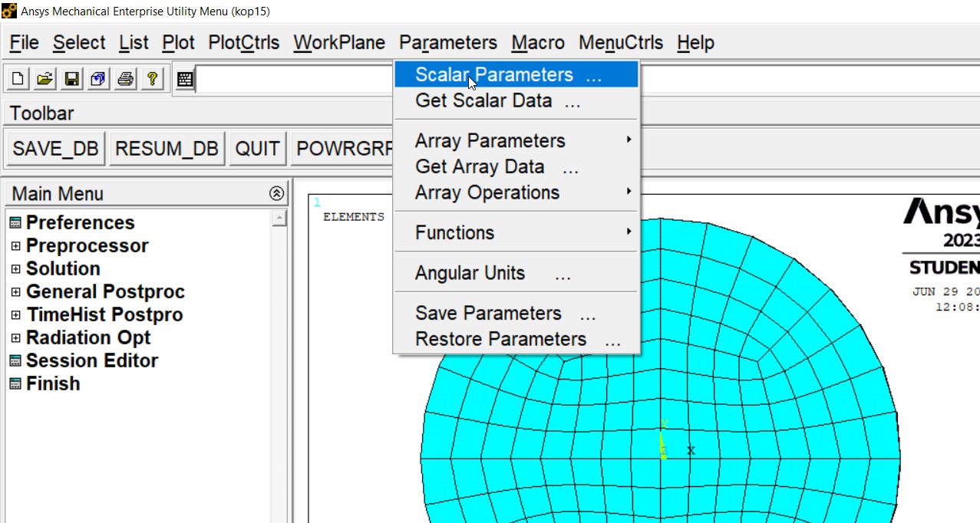
Task: Open the Array Parameters submenu
Action: coord(516,141)
